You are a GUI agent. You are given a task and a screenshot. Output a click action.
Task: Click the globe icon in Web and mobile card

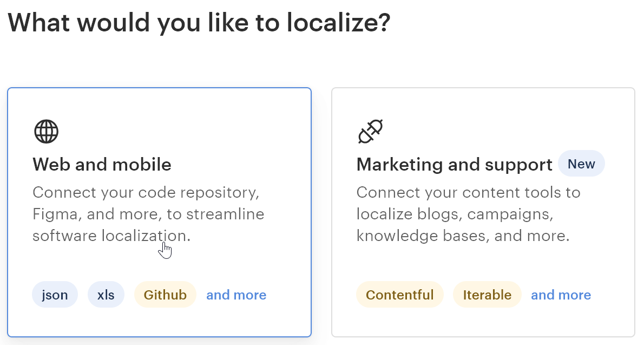[46, 131]
